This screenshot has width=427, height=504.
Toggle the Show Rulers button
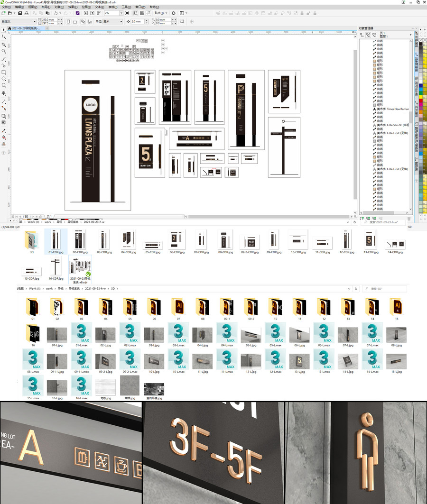[135, 13]
